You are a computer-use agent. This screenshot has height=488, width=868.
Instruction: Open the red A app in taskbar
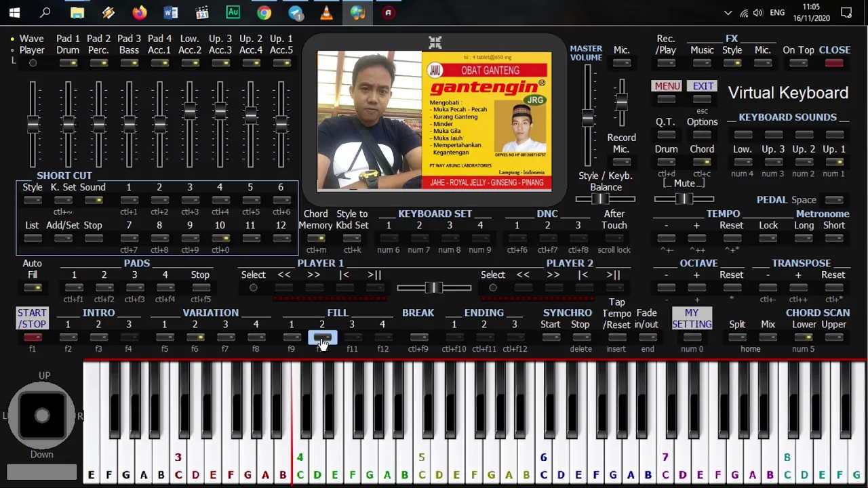click(389, 12)
